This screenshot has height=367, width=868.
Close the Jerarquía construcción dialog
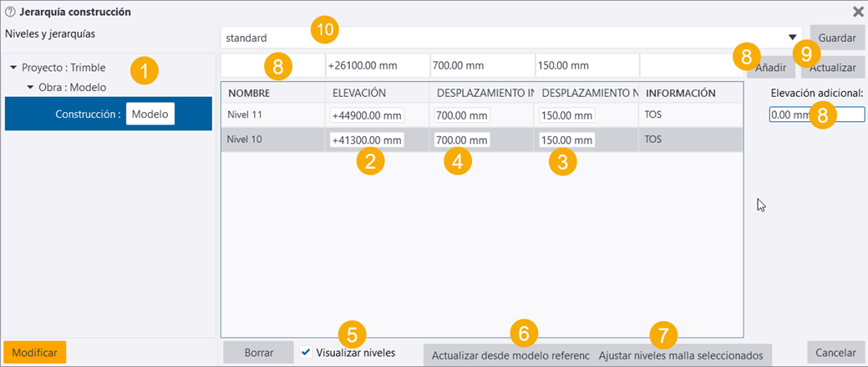pos(858,12)
